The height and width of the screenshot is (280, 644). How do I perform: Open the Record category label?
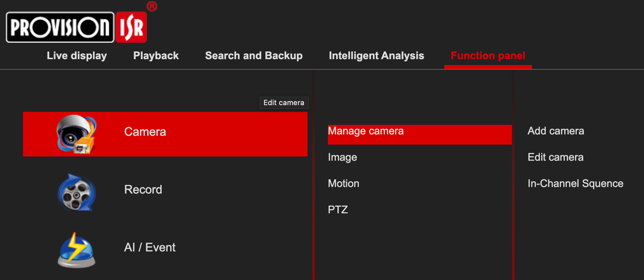pyautogui.click(x=143, y=190)
